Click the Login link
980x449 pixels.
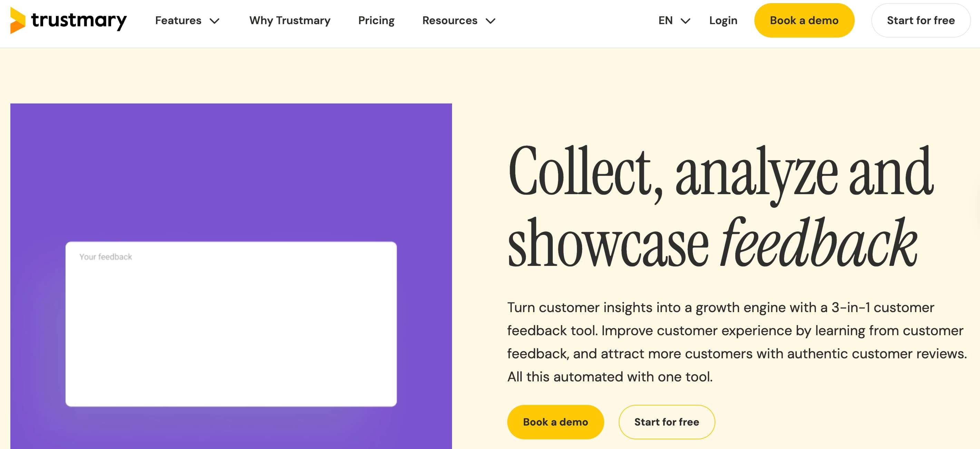pyautogui.click(x=723, y=21)
